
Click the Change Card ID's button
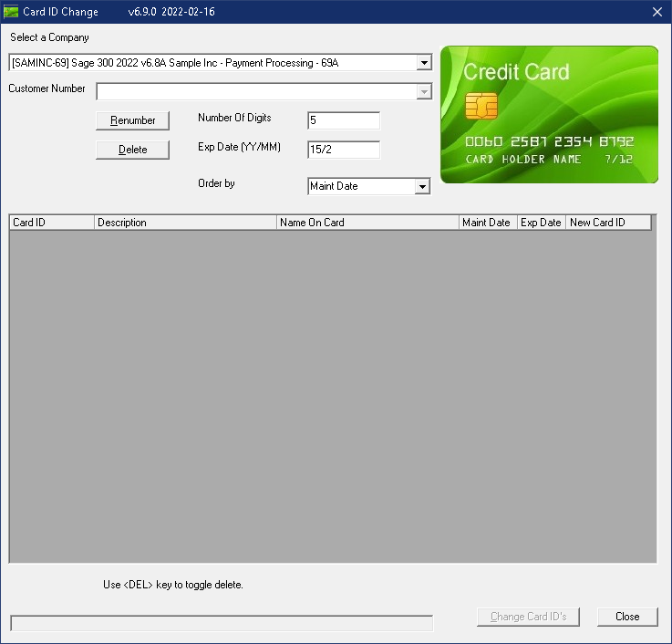pyautogui.click(x=528, y=617)
